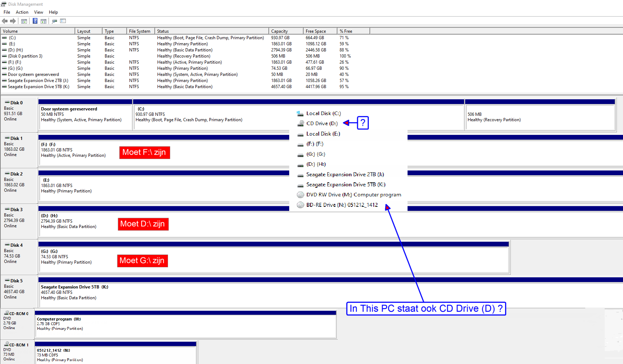Select the (D:) (H:) entry in the drive list
623x364 pixels.
(x=311, y=164)
